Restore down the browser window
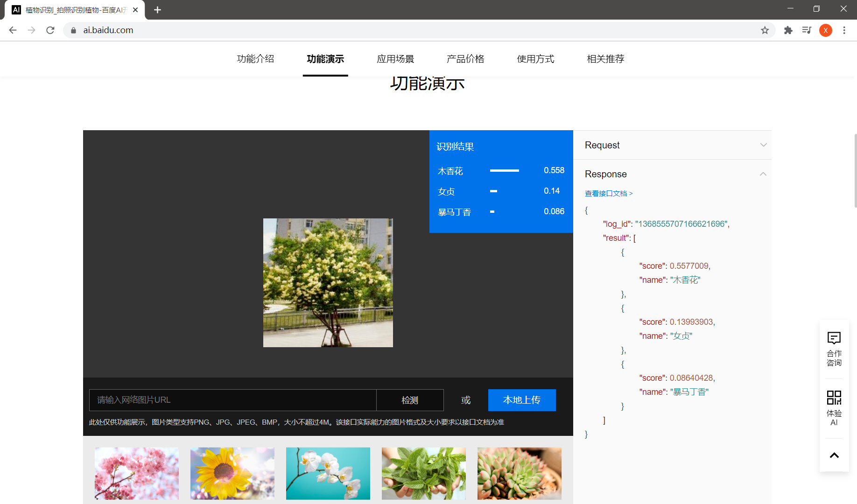857x504 pixels. point(816,9)
